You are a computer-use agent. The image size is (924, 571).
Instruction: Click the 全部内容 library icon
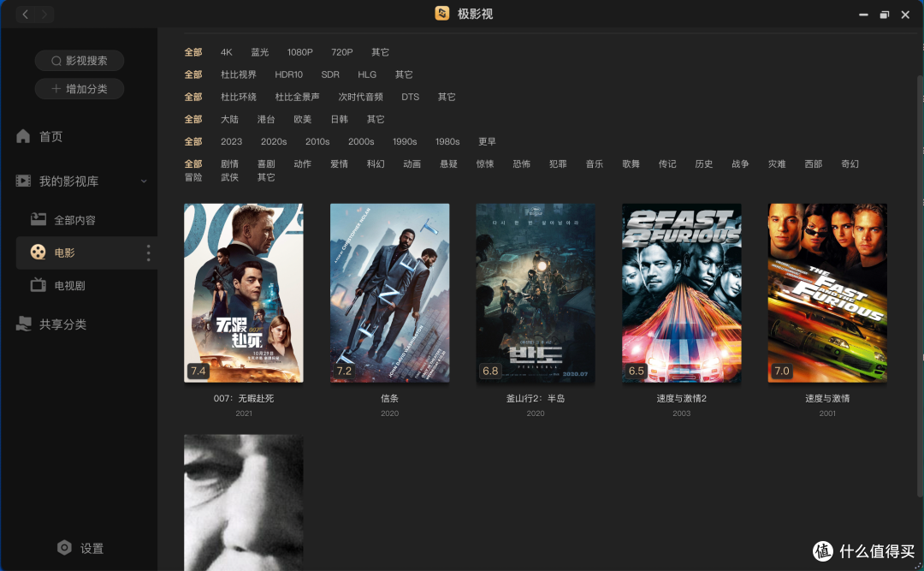pos(38,219)
